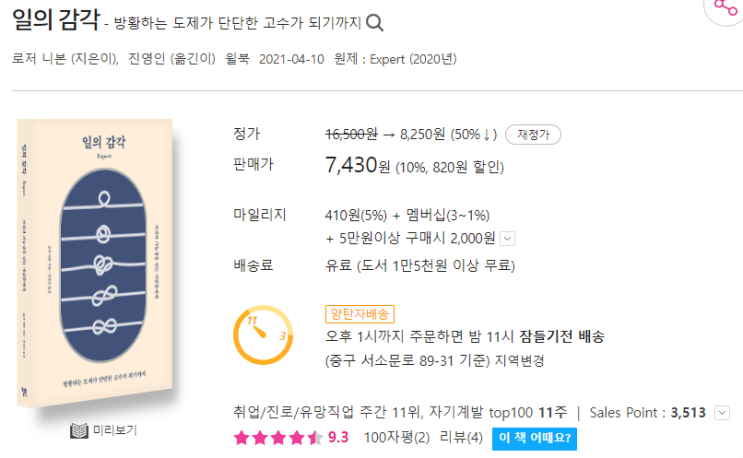Click the 일의 감각 book cover thumbnail

tap(93, 263)
